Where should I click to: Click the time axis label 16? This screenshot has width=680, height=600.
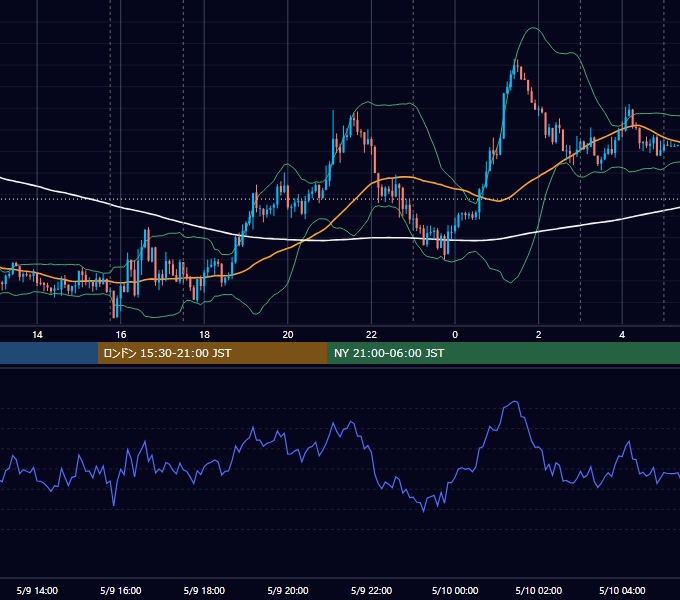point(121,335)
